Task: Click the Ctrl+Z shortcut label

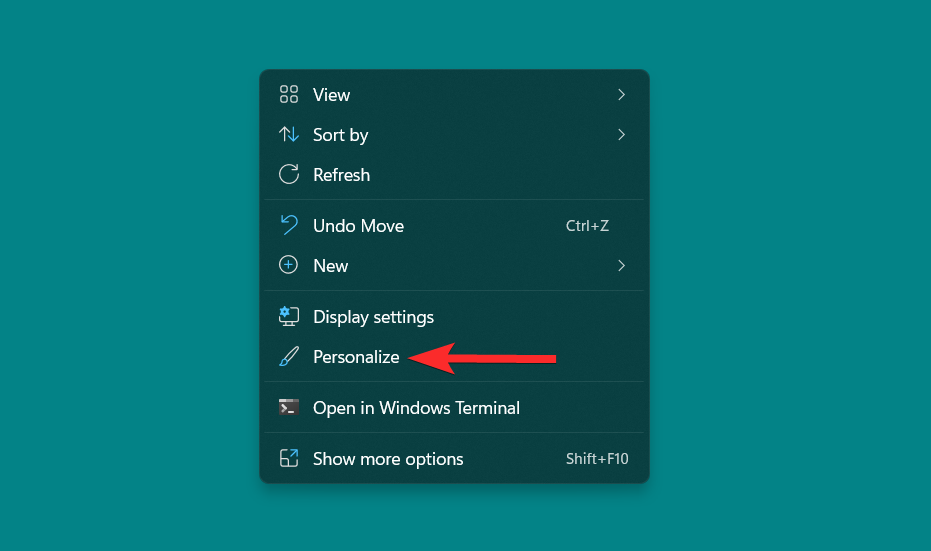Action: (x=587, y=226)
